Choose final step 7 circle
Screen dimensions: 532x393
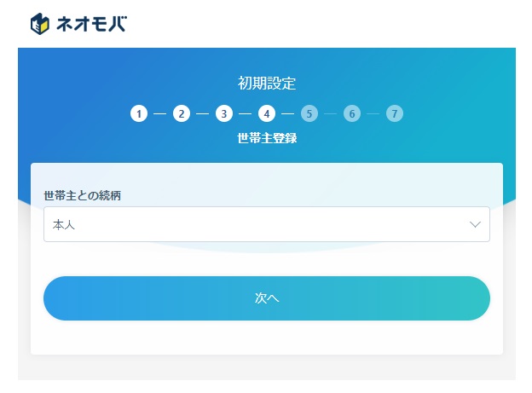(x=395, y=113)
